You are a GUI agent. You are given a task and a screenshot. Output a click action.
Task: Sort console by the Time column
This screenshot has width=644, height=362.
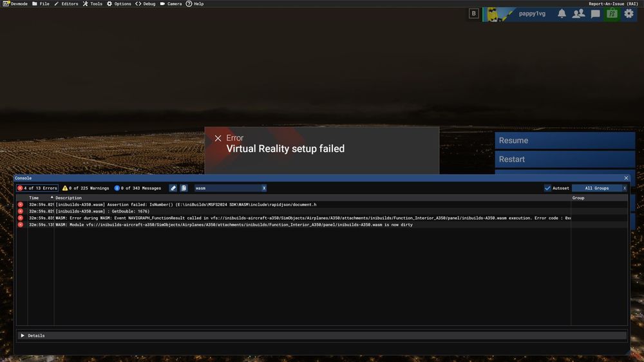tap(34, 198)
